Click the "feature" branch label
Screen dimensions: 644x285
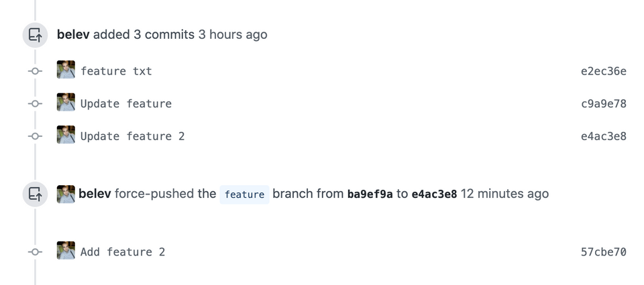pos(244,194)
